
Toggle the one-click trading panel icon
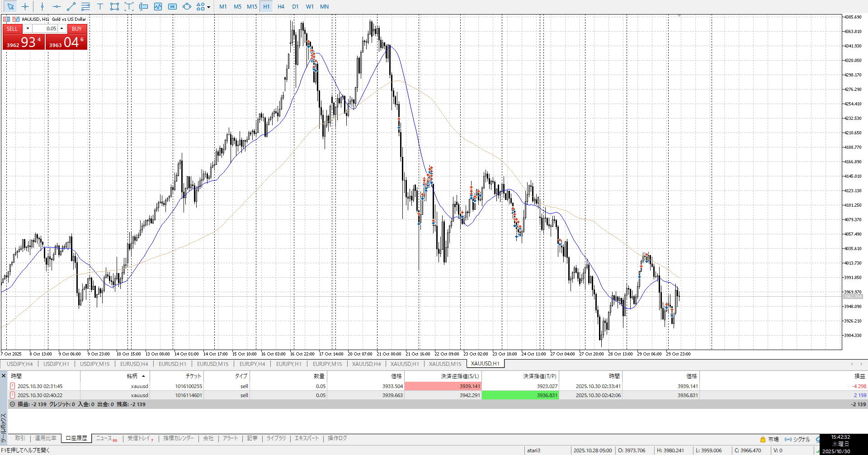pos(7,19)
